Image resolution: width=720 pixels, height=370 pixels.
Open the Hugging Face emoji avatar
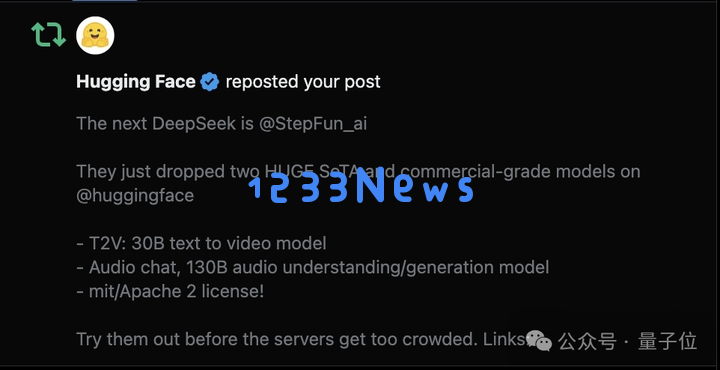click(95, 35)
